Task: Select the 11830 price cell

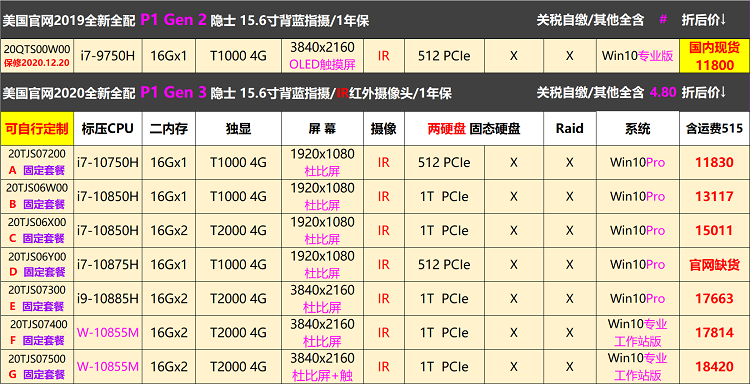Action: pyautogui.click(x=715, y=163)
